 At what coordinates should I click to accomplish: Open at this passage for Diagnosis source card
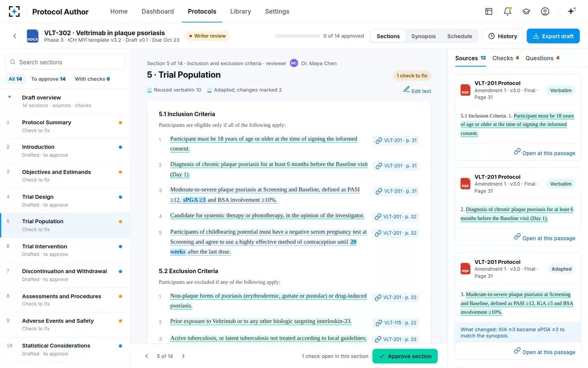545,238
